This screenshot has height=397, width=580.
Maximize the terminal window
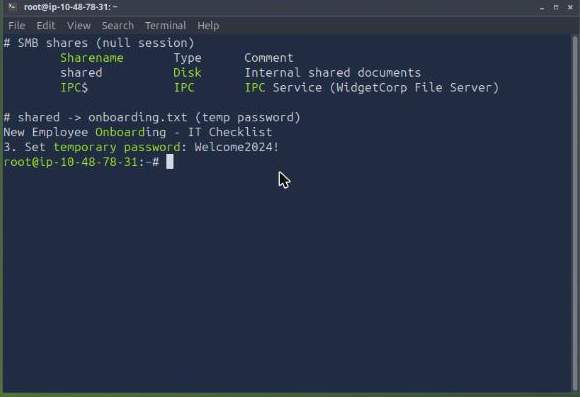(x=556, y=7)
